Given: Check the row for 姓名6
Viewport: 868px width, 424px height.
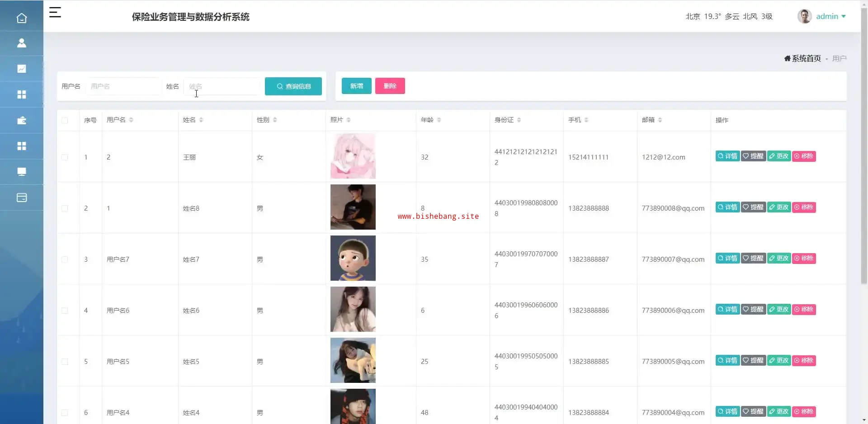Looking at the screenshot, I should [x=65, y=311].
